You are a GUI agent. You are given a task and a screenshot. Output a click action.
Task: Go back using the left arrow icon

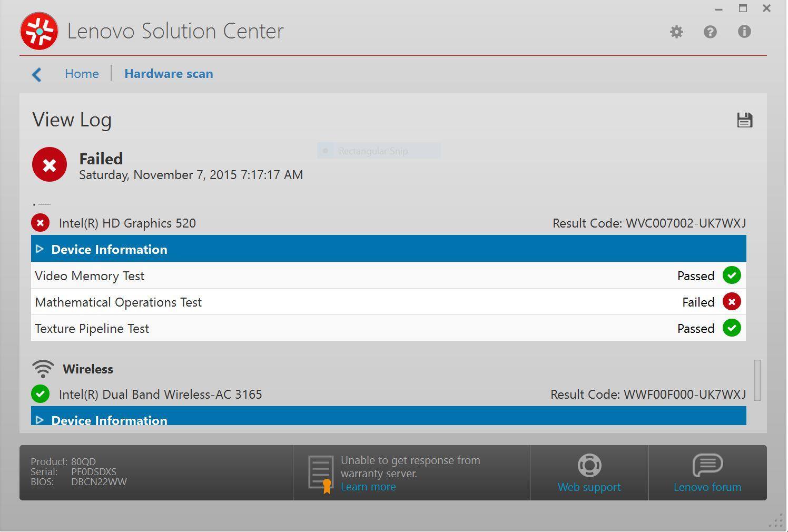click(37, 74)
